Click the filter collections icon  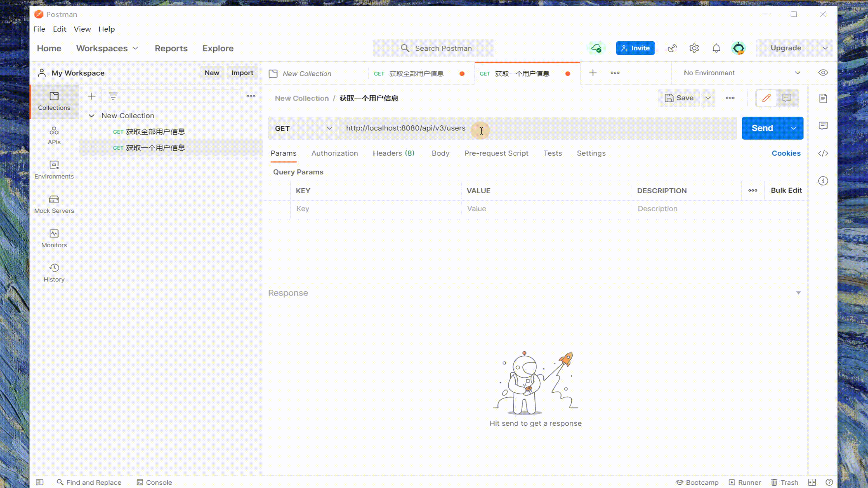[x=113, y=96]
